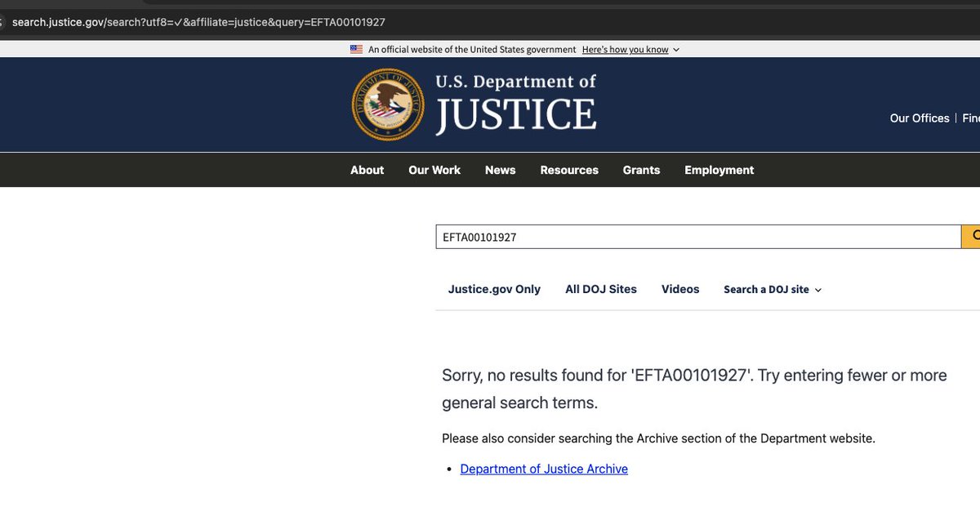980x516 pixels.
Task: Focus the search field containing EFTA00101927
Action: point(698,237)
